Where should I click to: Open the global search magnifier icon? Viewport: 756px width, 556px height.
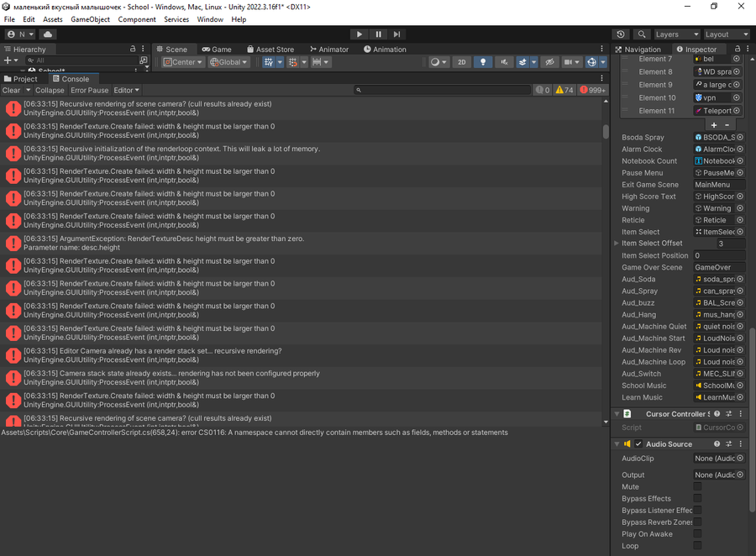642,34
